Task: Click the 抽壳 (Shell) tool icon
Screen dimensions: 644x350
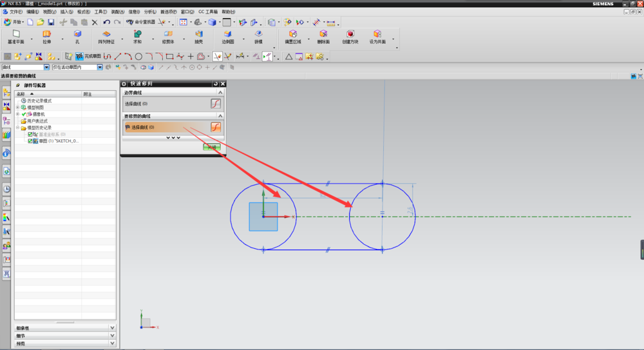Action: [x=199, y=35]
